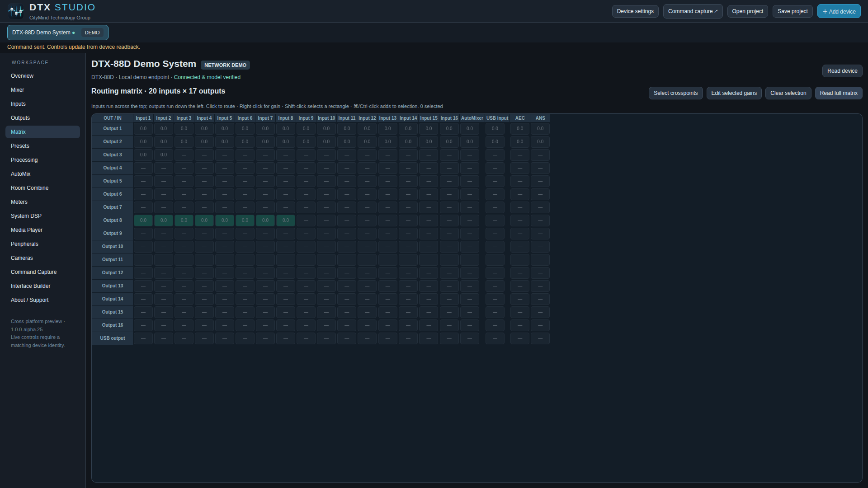Image resolution: width=868 pixels, height=488 pixels.
Task: Open Interface Builder page
Action: tap(42, 286)
